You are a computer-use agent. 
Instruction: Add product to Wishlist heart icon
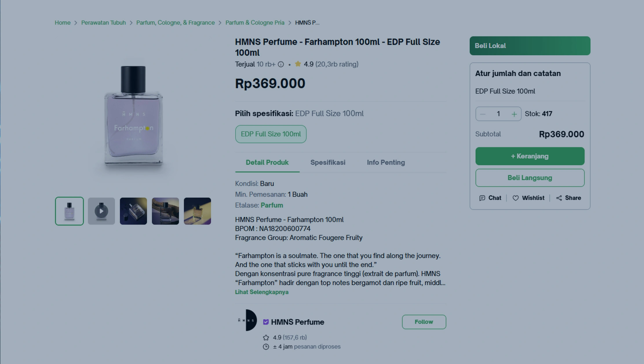point(516,198)
